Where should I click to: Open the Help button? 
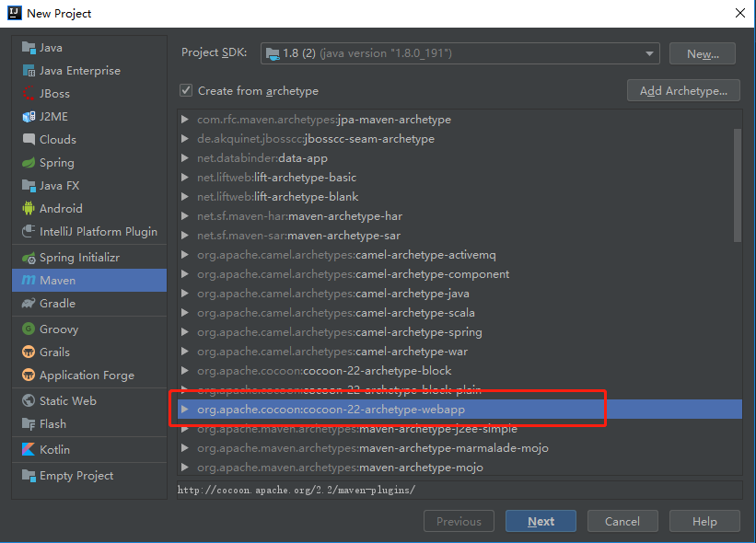(704, 521)
